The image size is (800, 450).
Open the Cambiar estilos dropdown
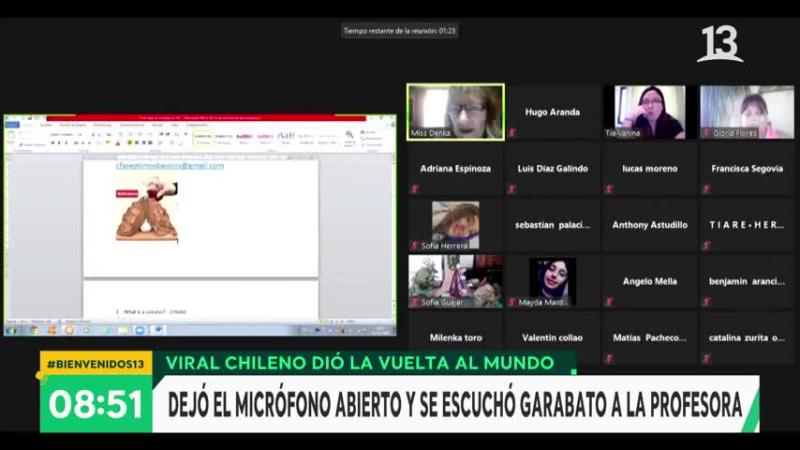click(x=349, y=138)
